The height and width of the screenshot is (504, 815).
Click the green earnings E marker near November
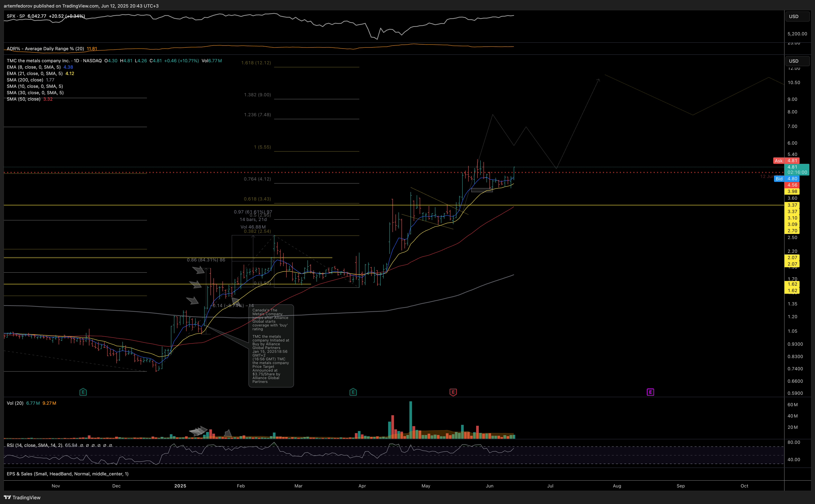click(x=83, y=392)
